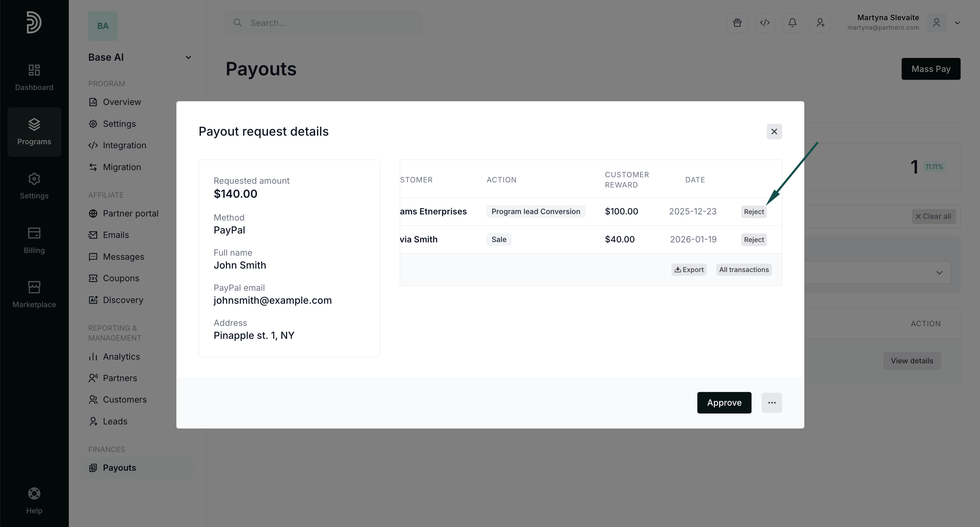Expand the Base AI program switcher

pos(188,58)
